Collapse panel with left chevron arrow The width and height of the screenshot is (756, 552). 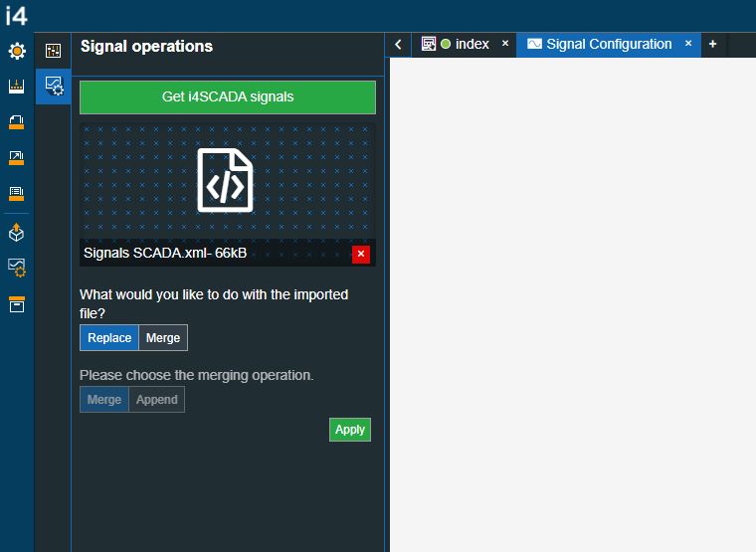[x=398, y=45]
